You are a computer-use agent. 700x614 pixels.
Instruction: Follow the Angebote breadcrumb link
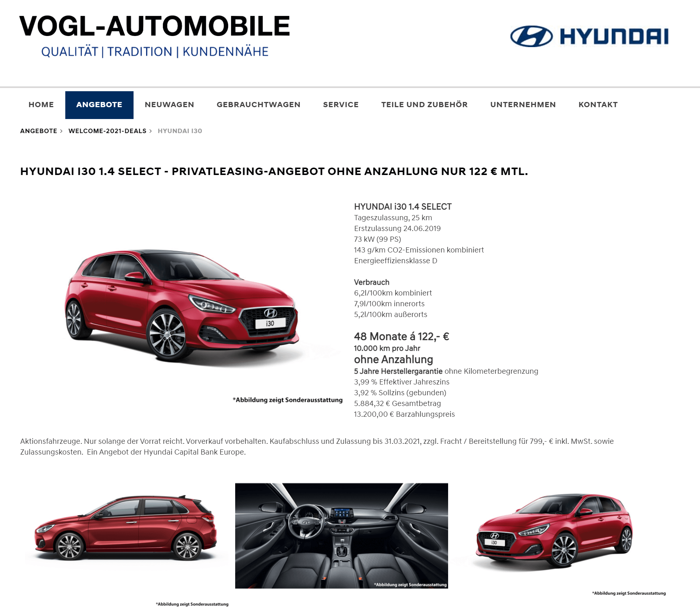click(x=39, y=131)
